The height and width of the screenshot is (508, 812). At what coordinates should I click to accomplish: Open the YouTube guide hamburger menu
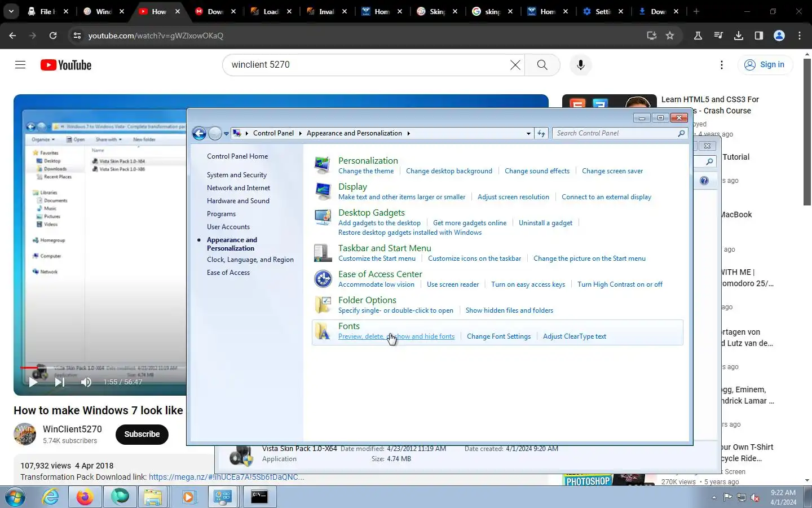(x=20, y=65)
